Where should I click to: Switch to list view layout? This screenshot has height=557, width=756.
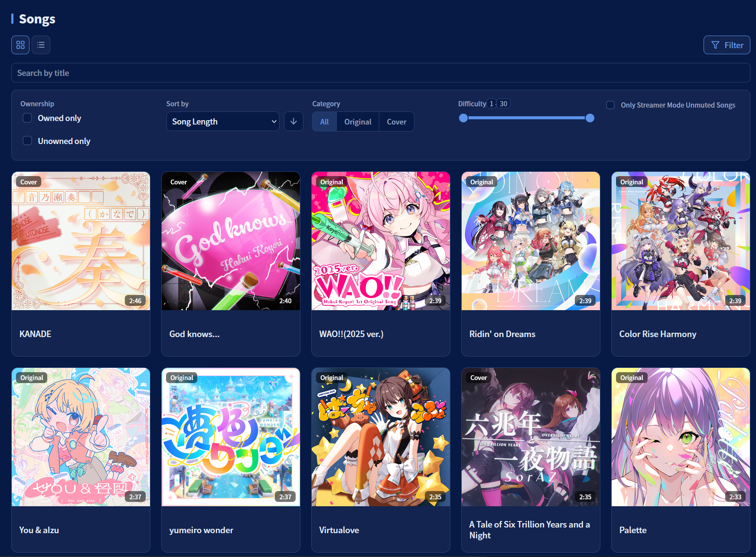click(41, 45)
